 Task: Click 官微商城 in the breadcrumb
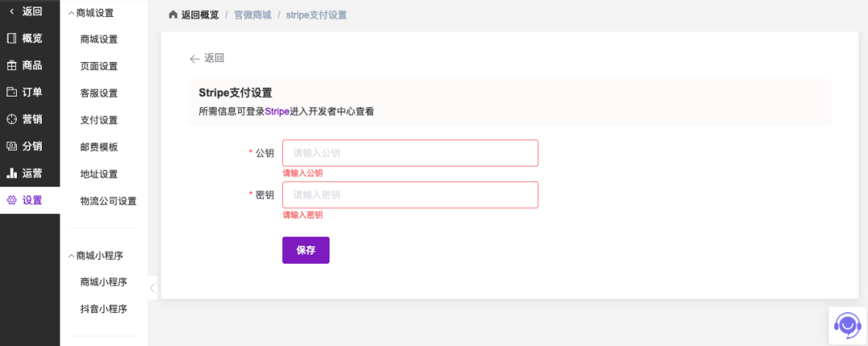coord(252,15)
